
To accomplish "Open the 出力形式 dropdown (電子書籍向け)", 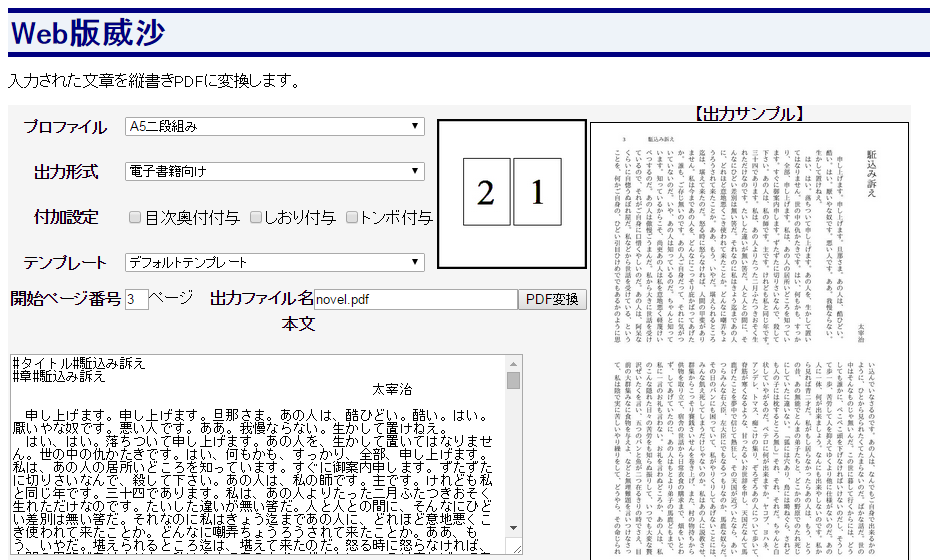I will [x=275, y=171].
